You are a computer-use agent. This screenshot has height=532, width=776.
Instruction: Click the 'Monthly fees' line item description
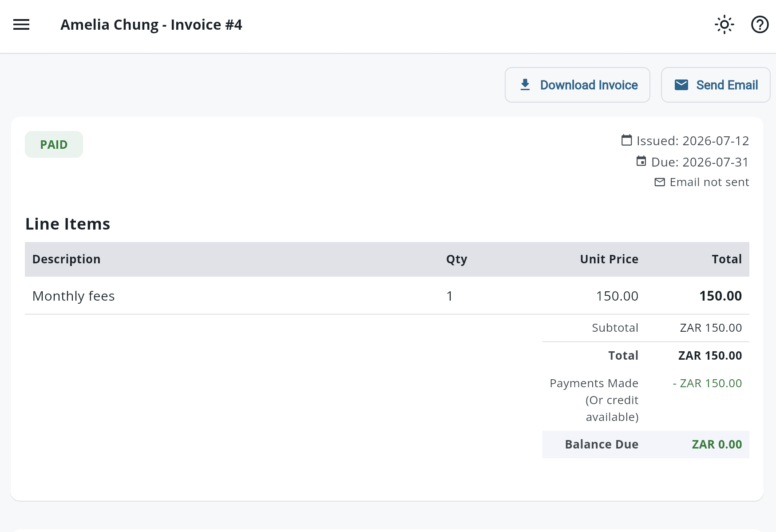tap(74, 296)
